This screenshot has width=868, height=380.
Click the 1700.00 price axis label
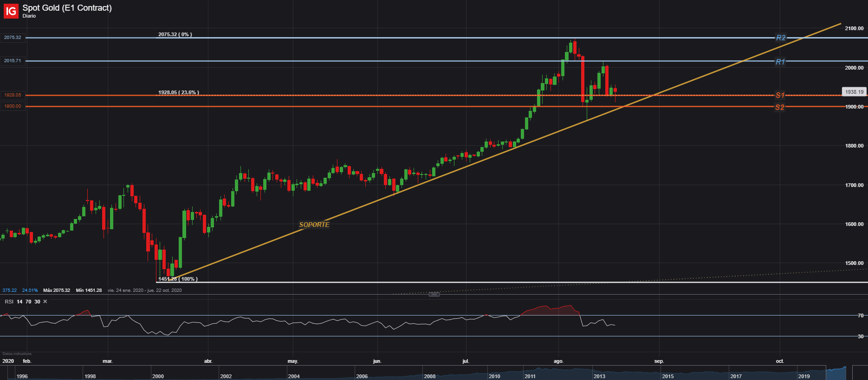tap(854, 185)
